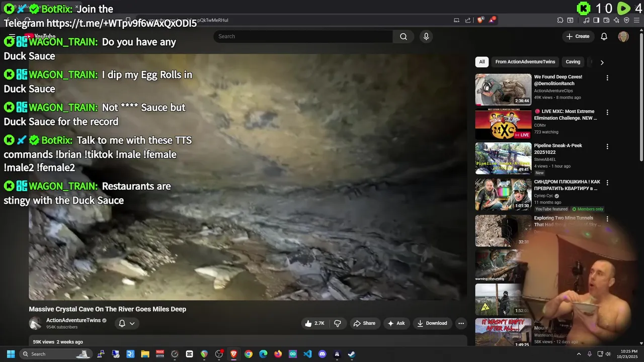Screen dimensions: 644x362
Task: Click the ActionAdventureTwins channel avatar
Action: click(x=35, y=323)
